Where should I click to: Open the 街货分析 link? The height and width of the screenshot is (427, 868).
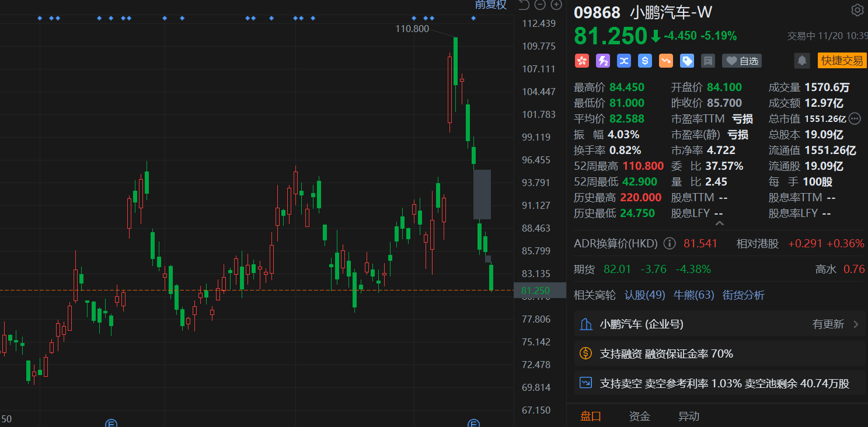tap(743, 295)
